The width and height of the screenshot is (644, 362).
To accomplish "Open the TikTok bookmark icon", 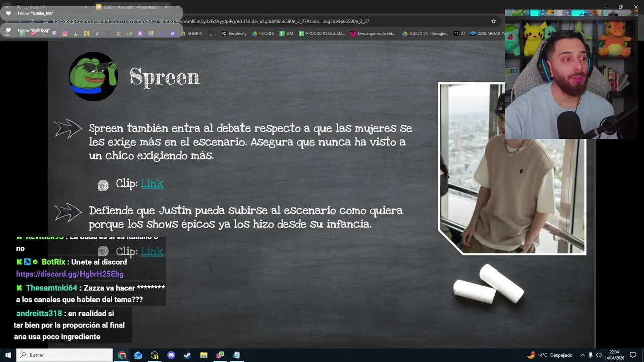I will point(97,34).
